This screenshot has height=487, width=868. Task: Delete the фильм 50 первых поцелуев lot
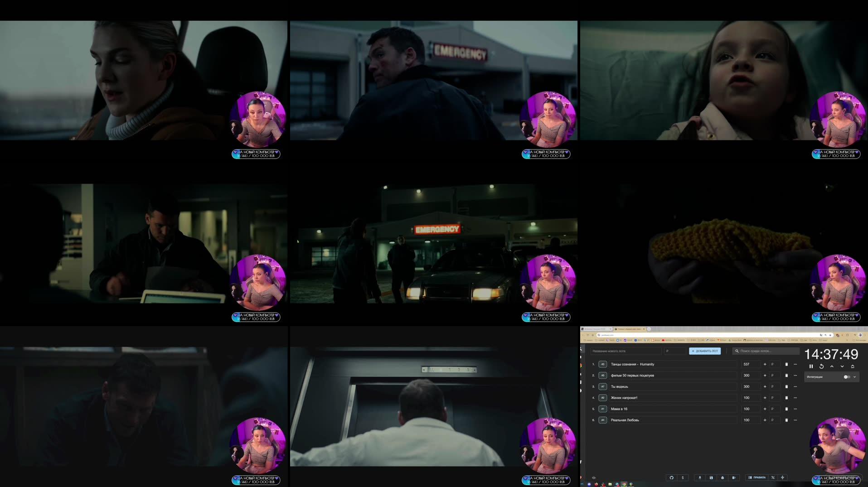[786, 376]
